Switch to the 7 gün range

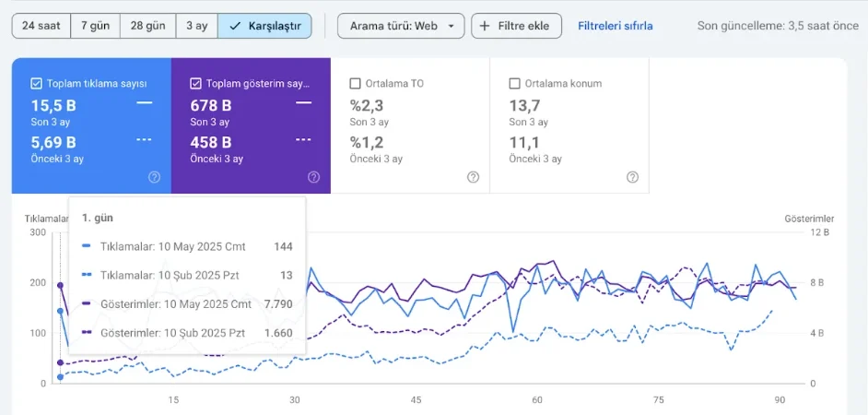(x=95, y=26)
